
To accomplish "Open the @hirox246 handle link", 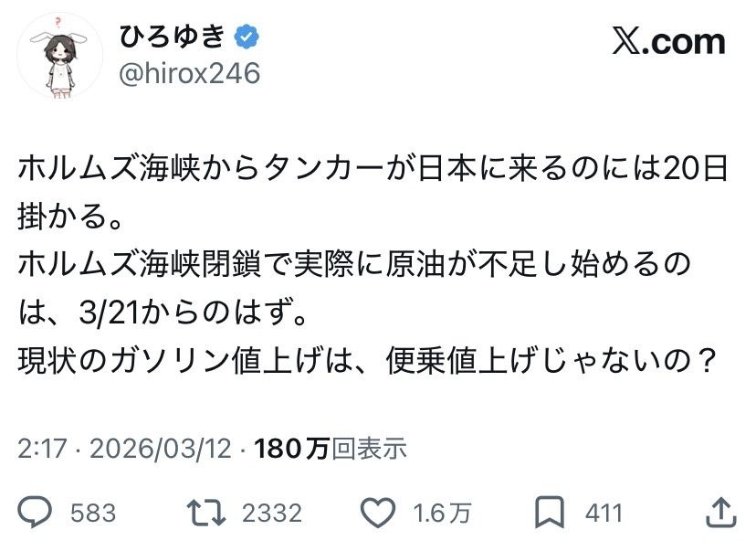I will point(190,73).
